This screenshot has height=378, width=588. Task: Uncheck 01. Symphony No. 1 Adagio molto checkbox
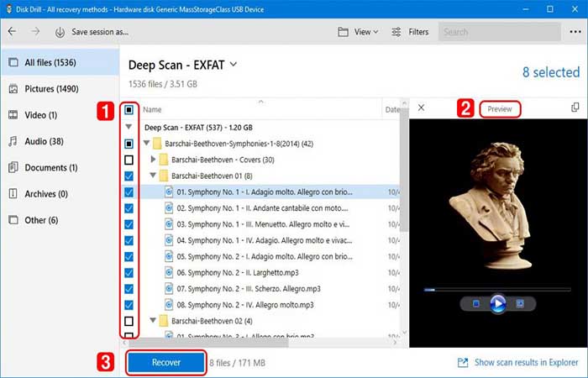[129, 192]
